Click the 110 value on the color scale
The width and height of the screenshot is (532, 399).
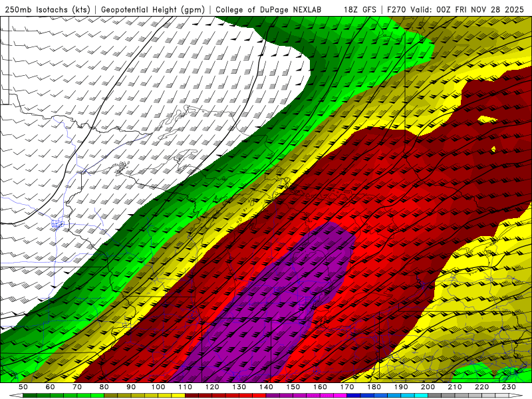point(186,387)
